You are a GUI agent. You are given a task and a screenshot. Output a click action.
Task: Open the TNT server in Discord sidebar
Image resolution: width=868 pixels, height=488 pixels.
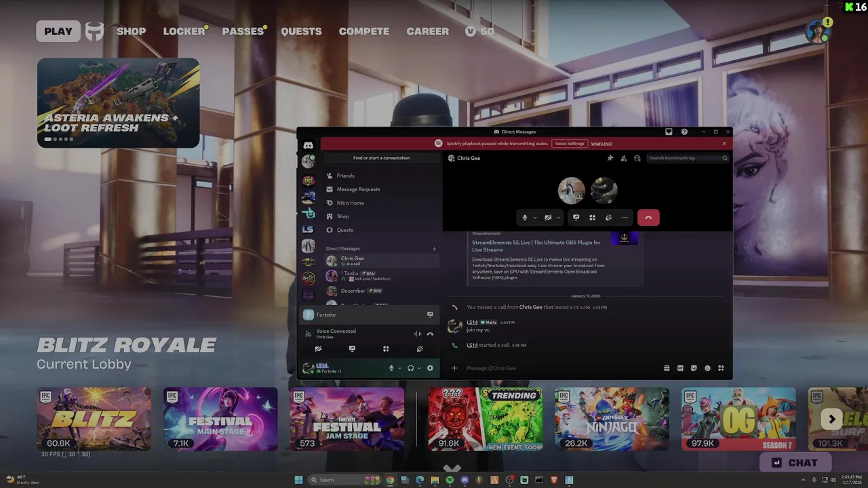308,180
